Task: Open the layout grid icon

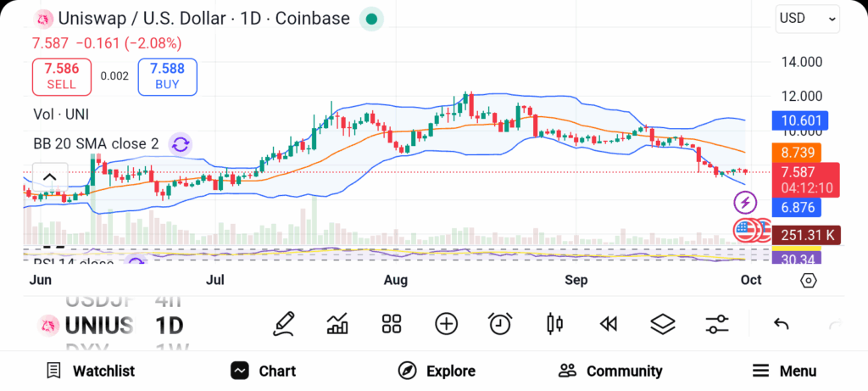Action: click(x=391, y=323)
